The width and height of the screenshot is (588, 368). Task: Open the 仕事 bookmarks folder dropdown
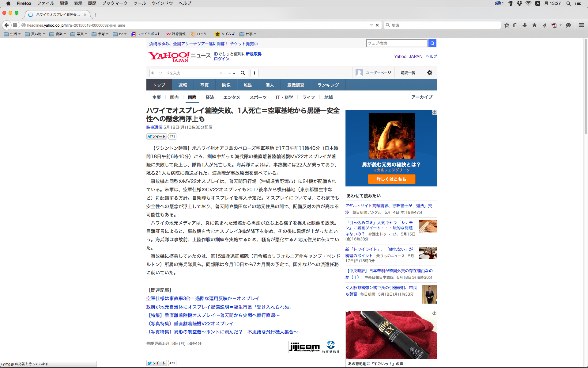[248, 34]
